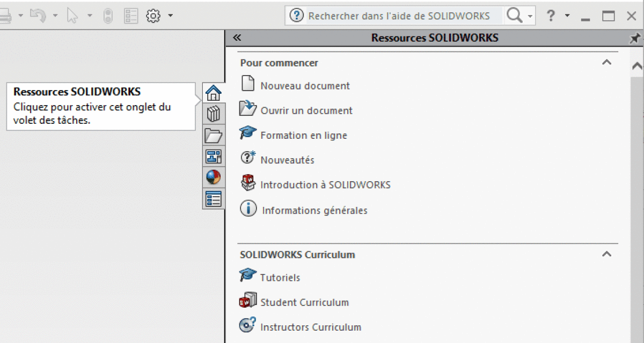The height and width of the screenshot is (343, 644).
Task: Click the Nouveautés question mark icon
Action: pyautogui.click(x=248, y=158)
